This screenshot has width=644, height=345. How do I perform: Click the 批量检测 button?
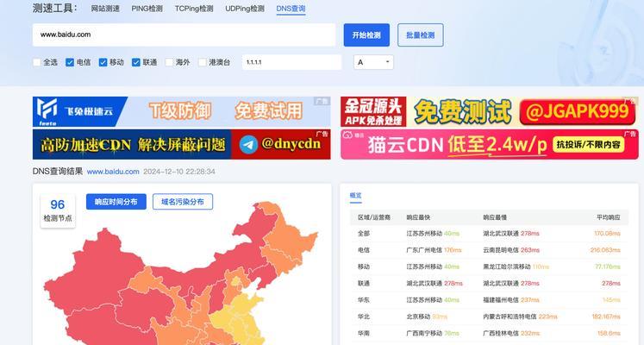[x=421, y=34]
